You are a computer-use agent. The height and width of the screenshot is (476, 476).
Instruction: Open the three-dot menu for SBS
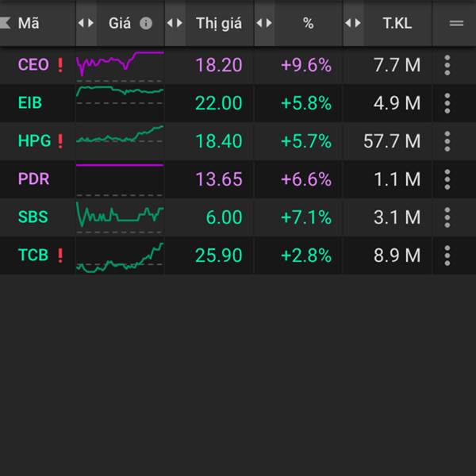[x=447, y=217]
